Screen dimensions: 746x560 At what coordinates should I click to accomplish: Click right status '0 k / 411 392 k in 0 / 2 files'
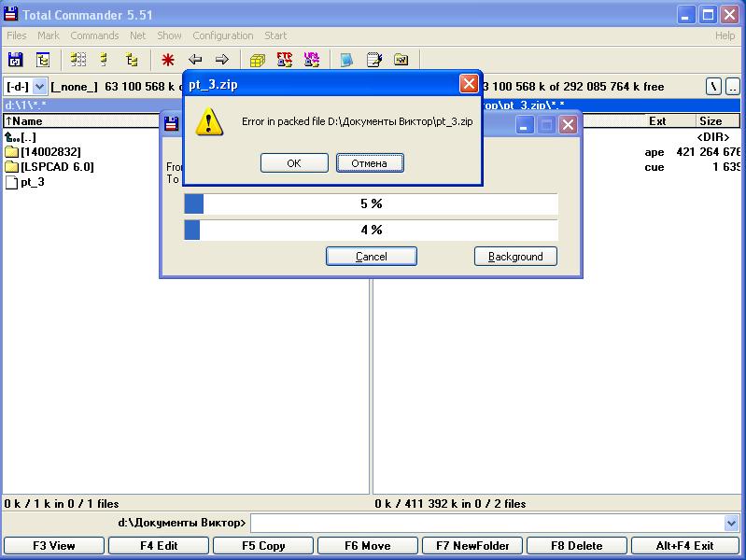(x=450, y=504)
